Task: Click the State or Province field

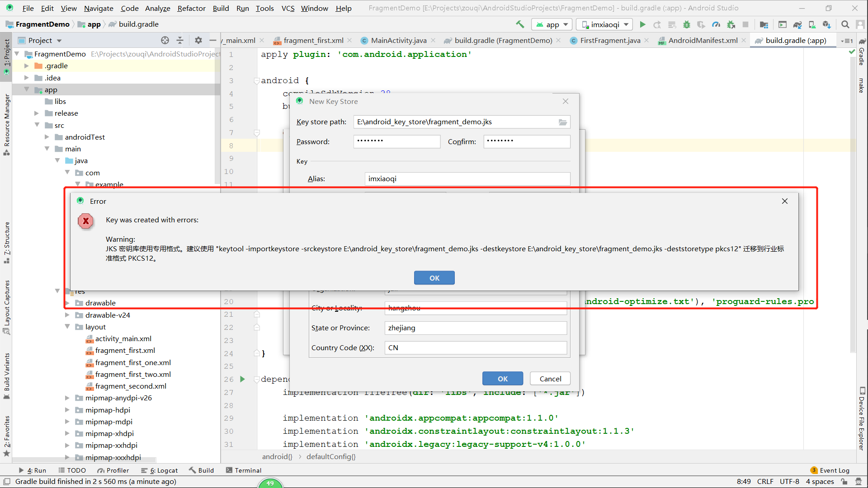Action: point(476,328)
